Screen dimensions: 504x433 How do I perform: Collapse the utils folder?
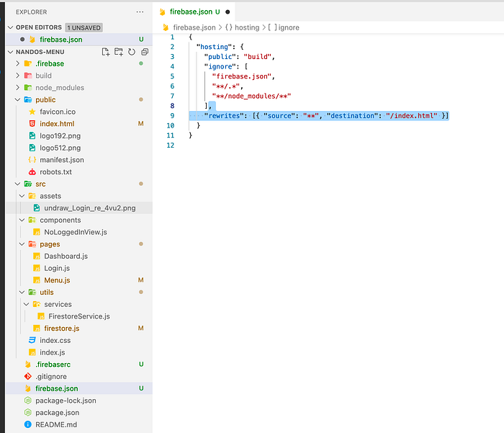22,292
